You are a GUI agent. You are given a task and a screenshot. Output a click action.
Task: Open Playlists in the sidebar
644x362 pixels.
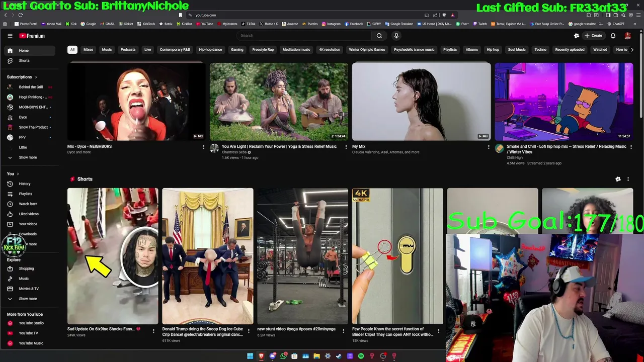[x=30, y=194]
